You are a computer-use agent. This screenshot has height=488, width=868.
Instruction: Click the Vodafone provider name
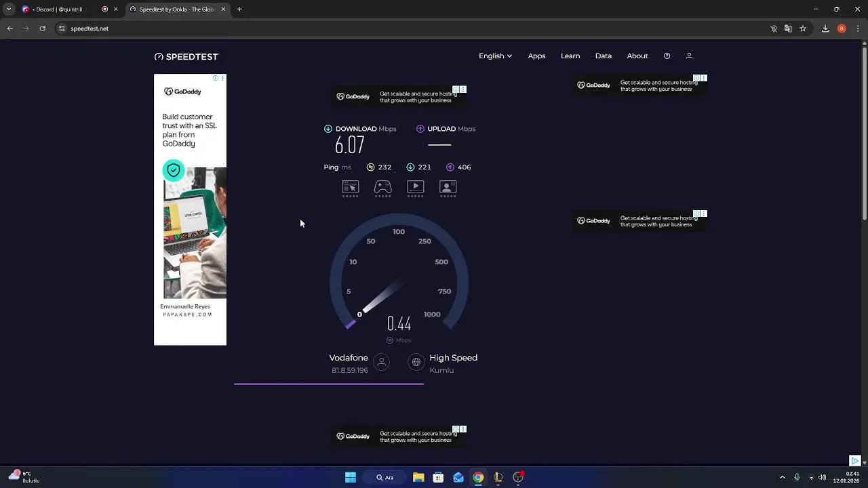click(349, 358)
